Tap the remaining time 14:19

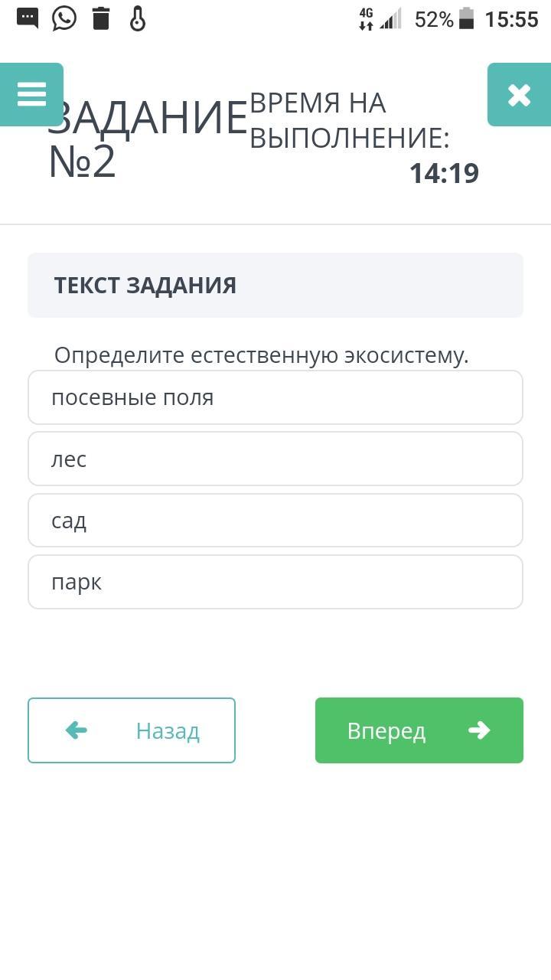(x=444, y=173)
